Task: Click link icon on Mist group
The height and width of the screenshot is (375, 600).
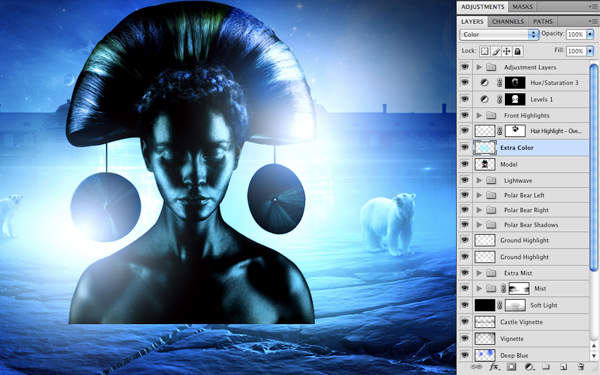Action: [504, 289]
